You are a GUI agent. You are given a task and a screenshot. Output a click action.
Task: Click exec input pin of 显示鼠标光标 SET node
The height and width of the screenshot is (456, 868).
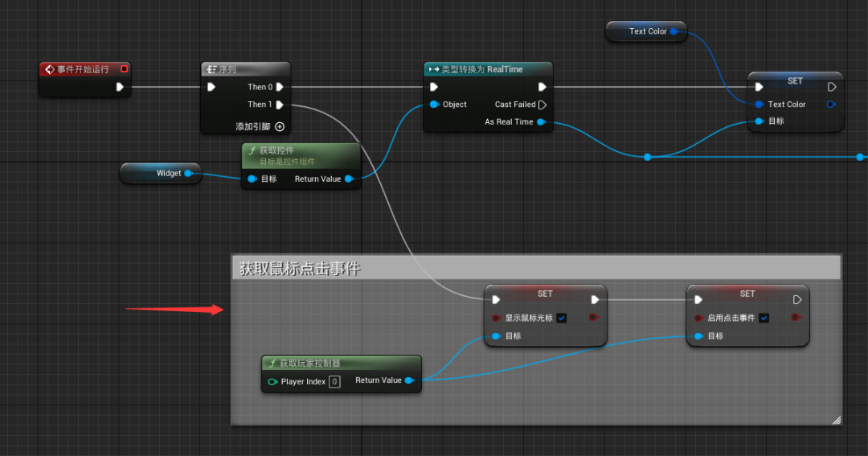point(496,300)
